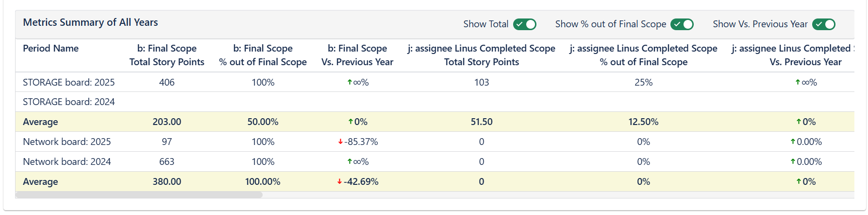Click Linus Completed Scope % out of Final Scope header
Viewport: 868px width, 215px height.
643,55
